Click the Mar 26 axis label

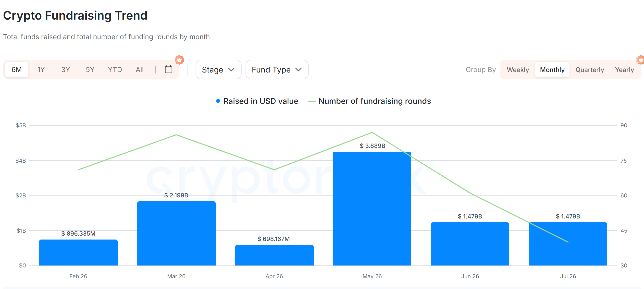pos(176,276)
